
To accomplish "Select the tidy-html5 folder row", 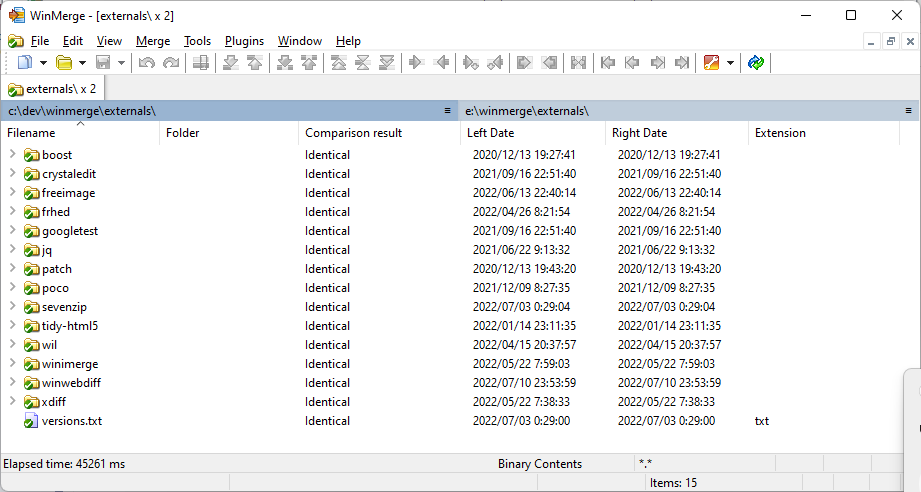I will [x=451, y=326].
